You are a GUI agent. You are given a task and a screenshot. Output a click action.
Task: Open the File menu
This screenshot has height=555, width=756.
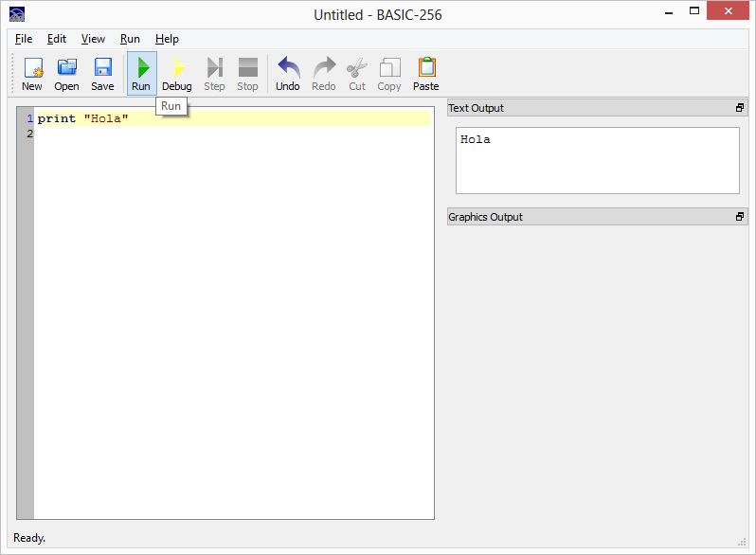tap(24, 39)
